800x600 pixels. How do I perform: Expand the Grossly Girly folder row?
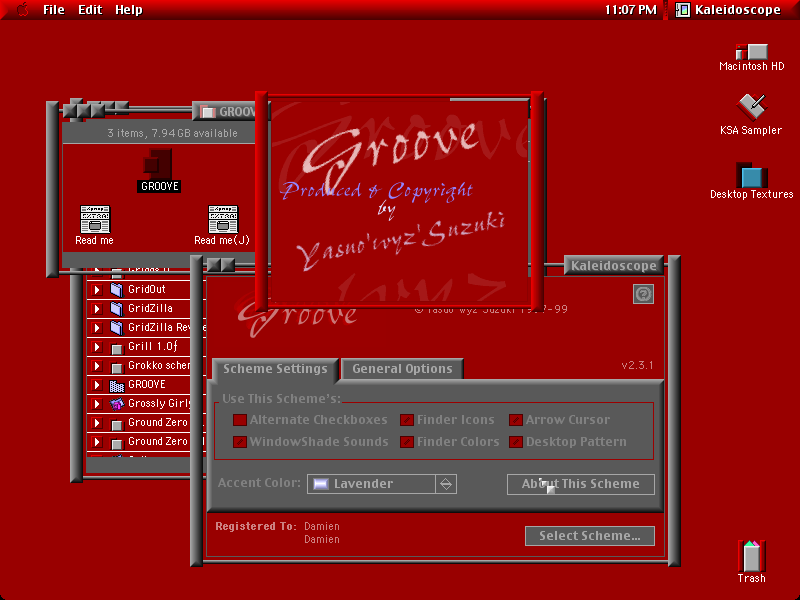coord(96,404)
